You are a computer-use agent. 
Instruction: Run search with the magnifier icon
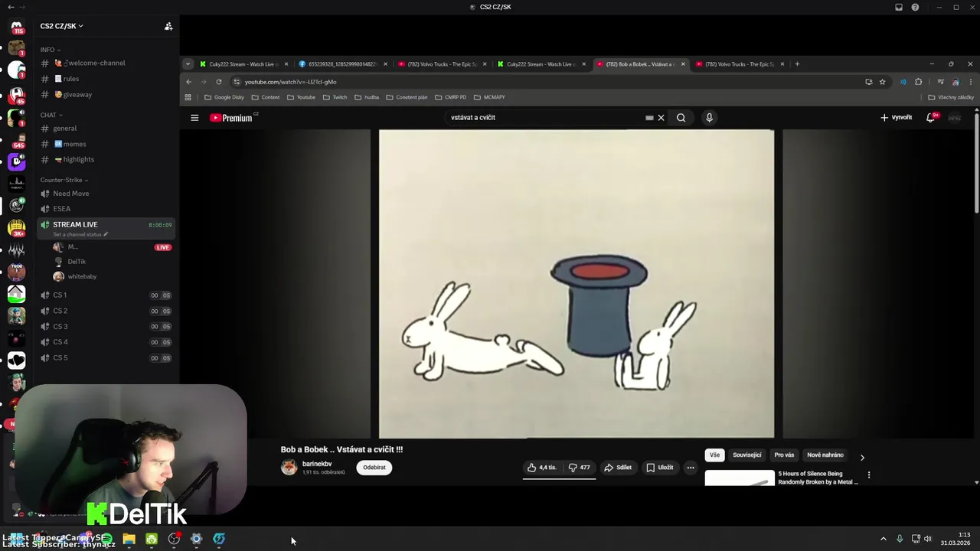coord(681,118)
